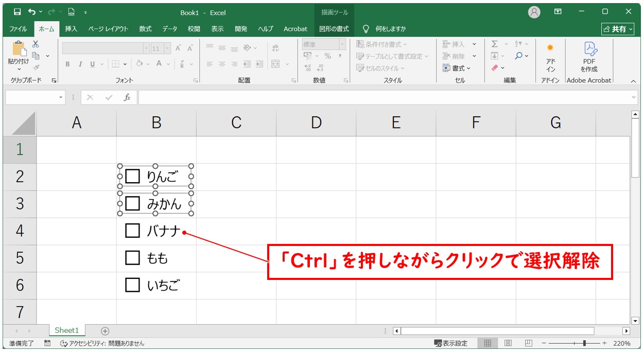This screenshot has width=644, height=352.
Task: Open the Name Box dropdown arrow
Action: [61, 97]
